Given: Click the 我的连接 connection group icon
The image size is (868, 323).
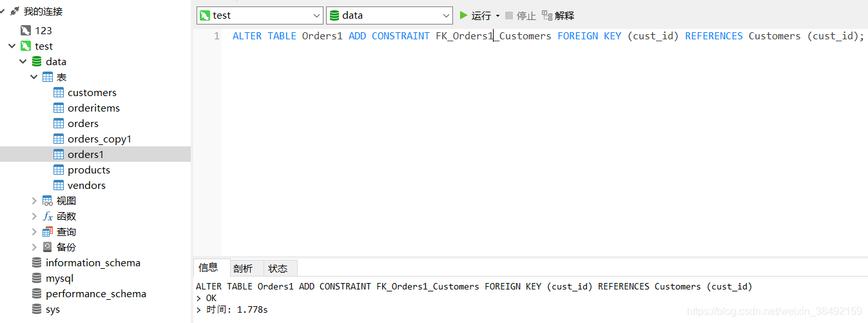Looking at the screenshot, I should pos(15,12).
